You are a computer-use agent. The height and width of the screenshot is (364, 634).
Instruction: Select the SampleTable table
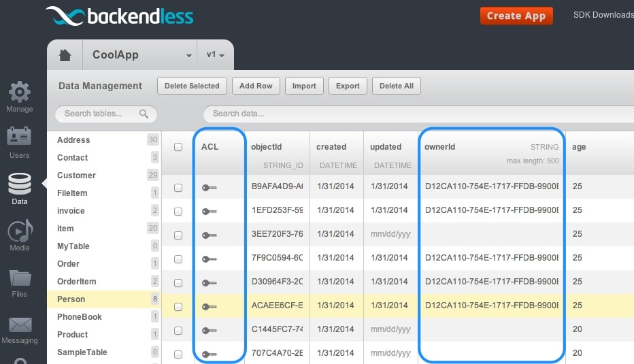click(x=104, y=352)
